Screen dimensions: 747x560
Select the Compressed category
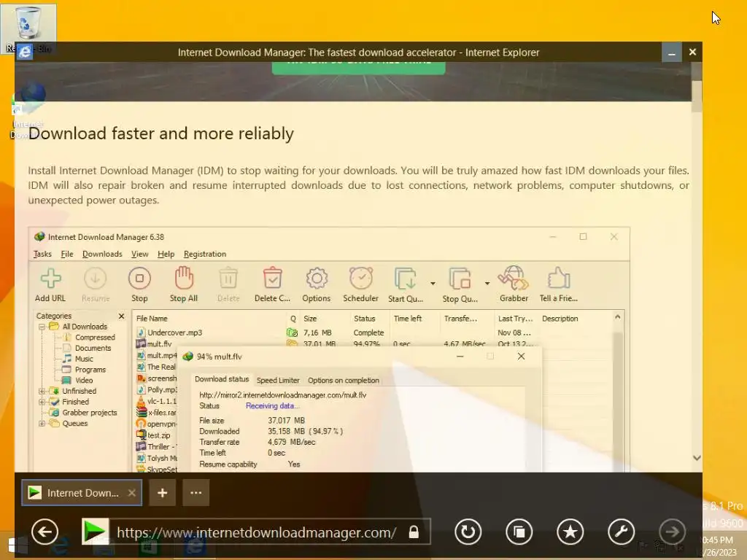click(x=90, y=337)
